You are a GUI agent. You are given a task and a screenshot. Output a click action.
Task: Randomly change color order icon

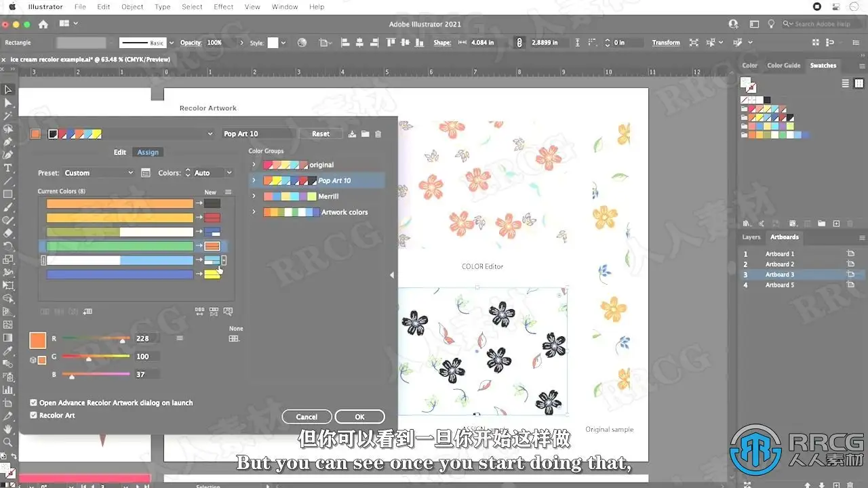(x=199, y=312)
